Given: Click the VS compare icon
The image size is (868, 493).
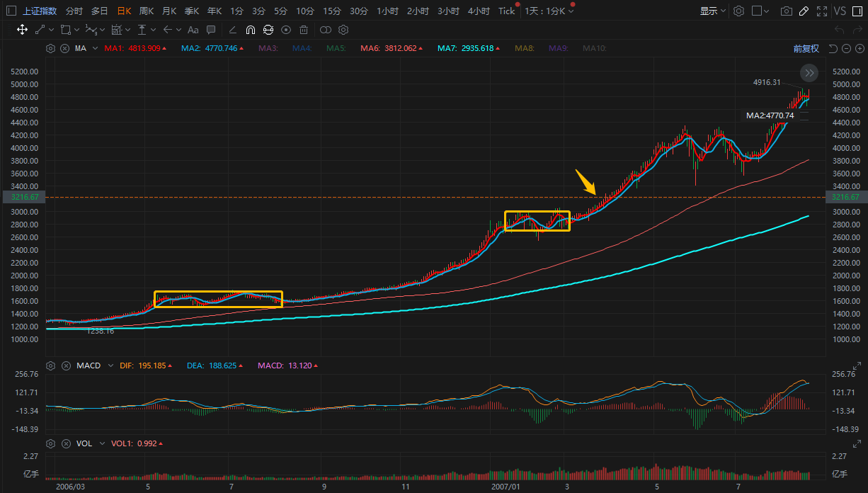Looking at the screenshot, I should click(x=840, y=11).
